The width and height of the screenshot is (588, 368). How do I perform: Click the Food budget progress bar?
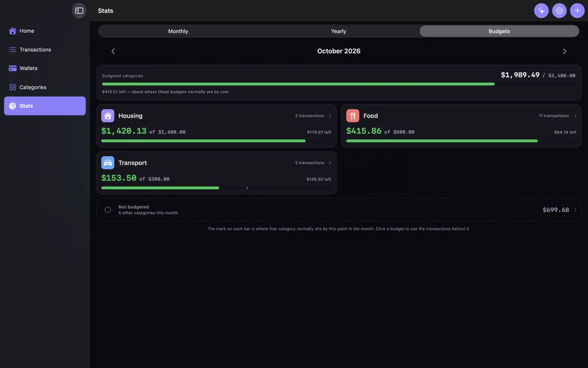point(461,141)
